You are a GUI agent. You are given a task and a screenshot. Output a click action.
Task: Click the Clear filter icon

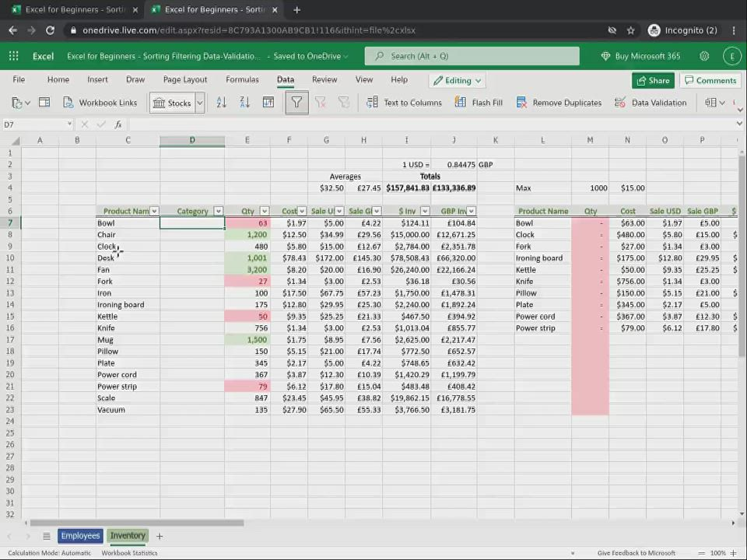[320, 103]
